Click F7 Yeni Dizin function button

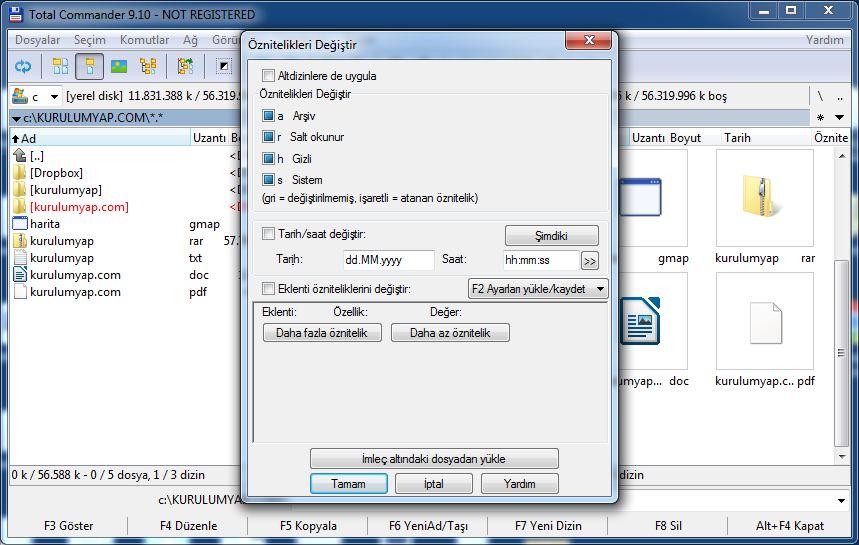[548, 526]
